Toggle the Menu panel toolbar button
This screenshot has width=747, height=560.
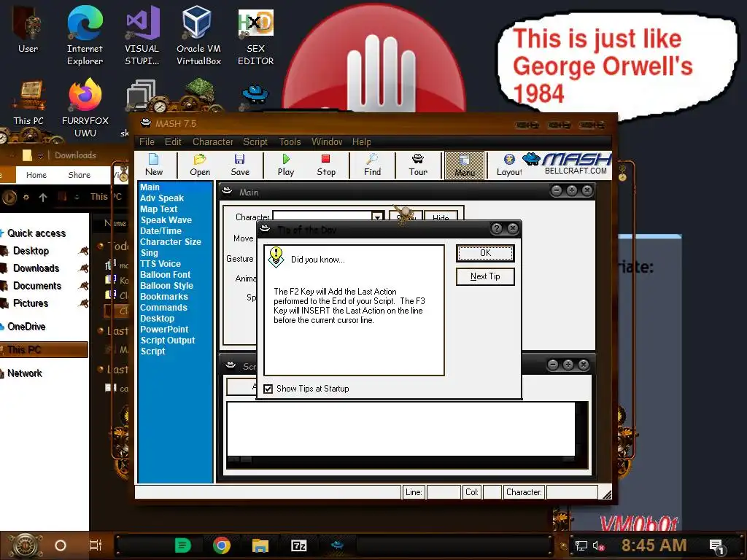tap(465, 166)
